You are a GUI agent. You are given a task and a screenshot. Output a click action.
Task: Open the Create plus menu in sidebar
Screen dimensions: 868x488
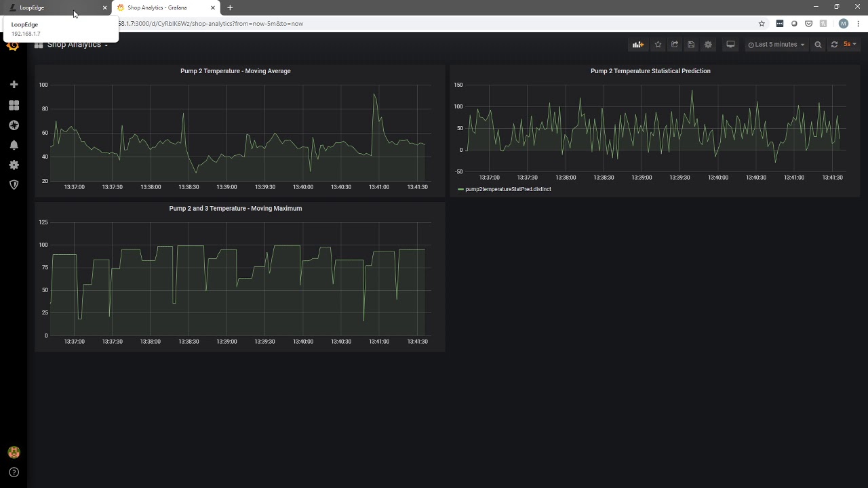click(14, 85)
